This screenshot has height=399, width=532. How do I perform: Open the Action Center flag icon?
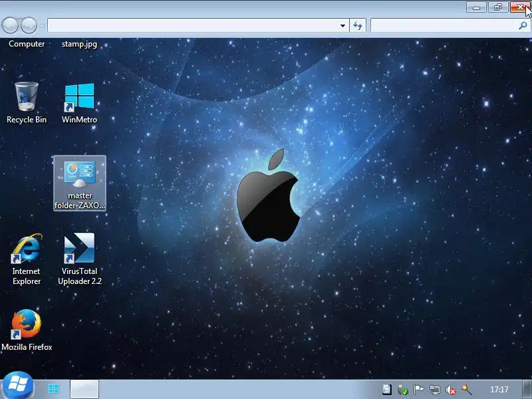[x=419, y=390]
